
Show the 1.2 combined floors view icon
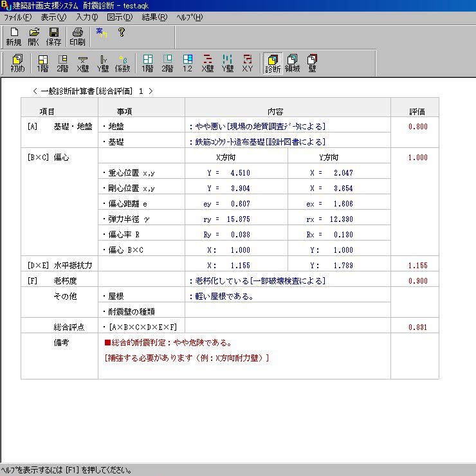click(188, 63)
